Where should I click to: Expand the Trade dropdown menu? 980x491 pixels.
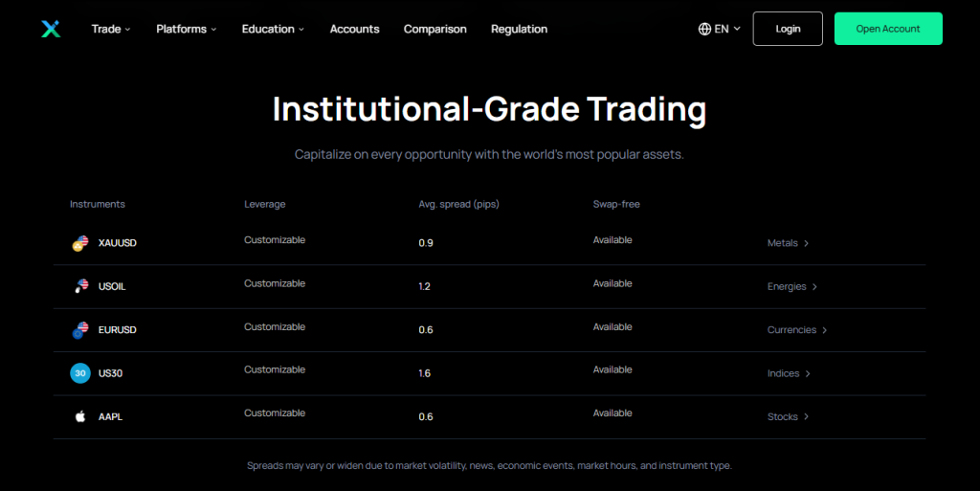click(x=111, y=29)
